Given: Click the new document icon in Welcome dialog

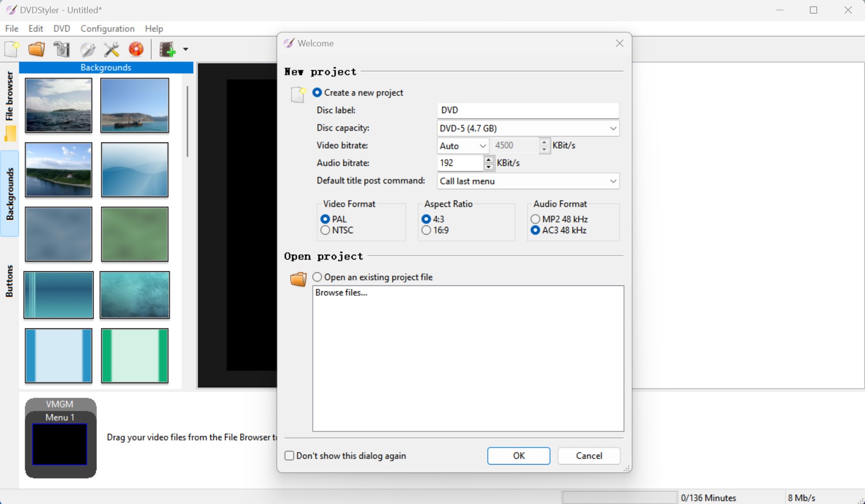Looking at the screenshot, I should pos(298,95).
